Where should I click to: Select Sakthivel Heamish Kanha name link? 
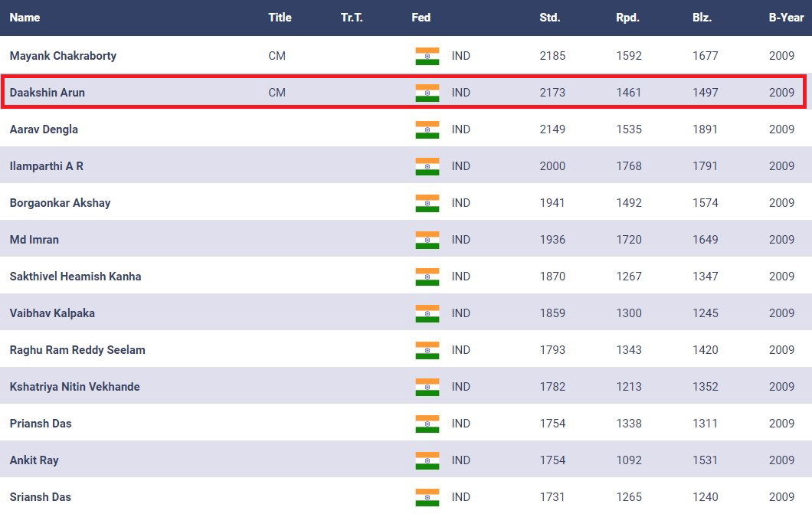[x=75, y=277]
